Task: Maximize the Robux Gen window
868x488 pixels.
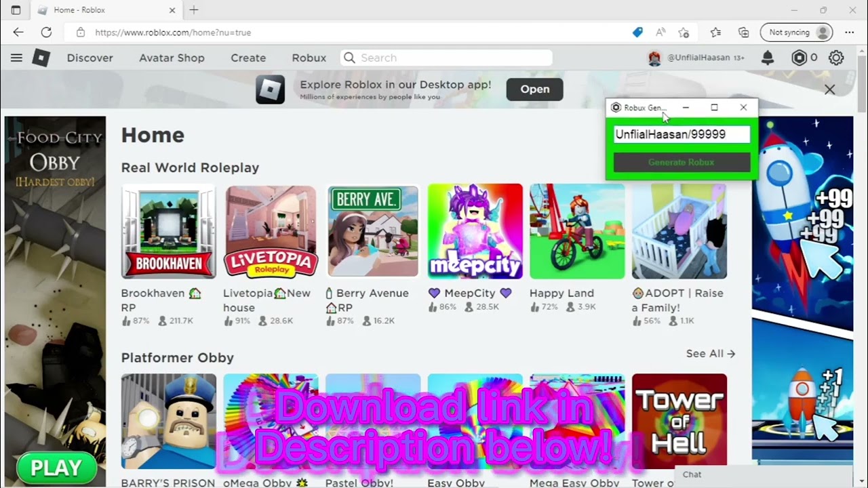Action: 714,107
